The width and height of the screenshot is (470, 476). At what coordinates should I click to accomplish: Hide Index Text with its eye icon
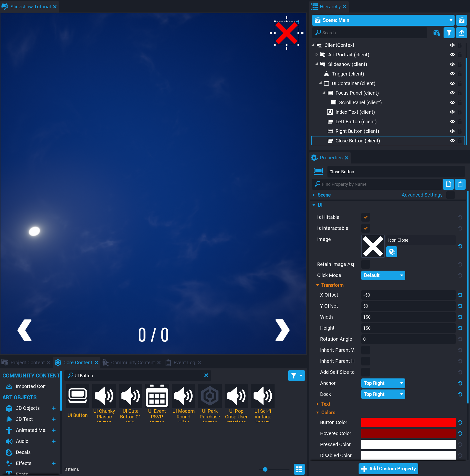pos(452,112)
